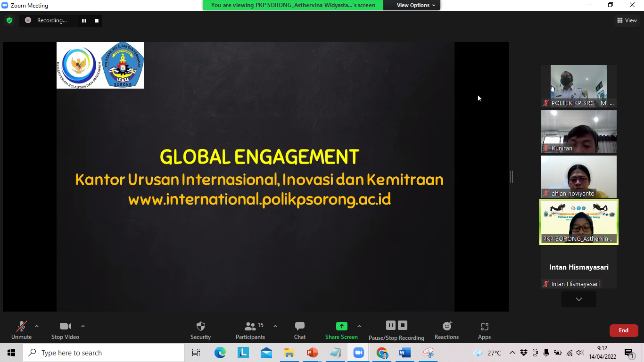This screenshot has height=362, width=644.
Task: Expand video options arrow next to Stop Video
Action: 83,326
